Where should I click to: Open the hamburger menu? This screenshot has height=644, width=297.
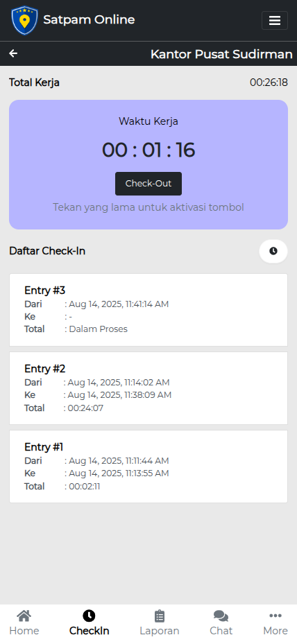point(274,21)
